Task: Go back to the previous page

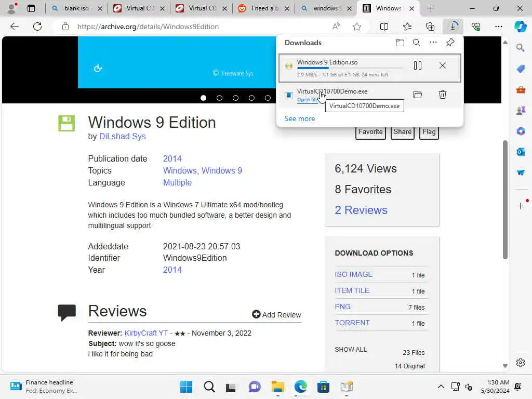Action: click(x=14, y=26)
